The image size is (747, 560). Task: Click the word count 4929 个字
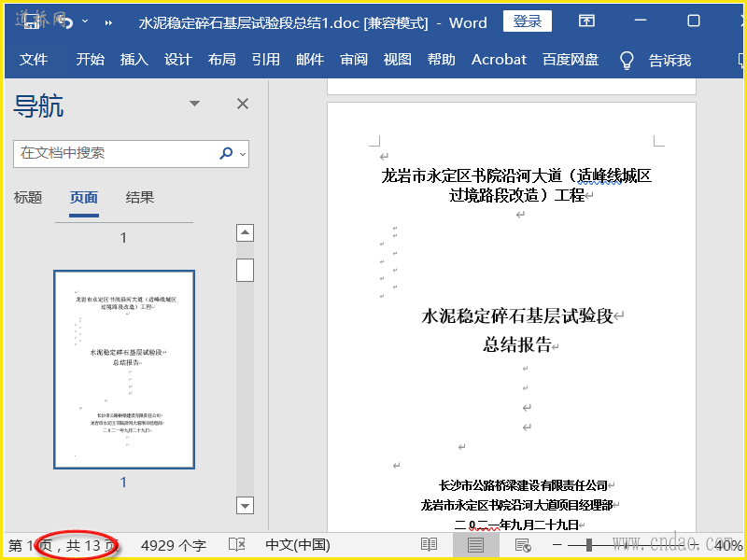tap(174, 545)
